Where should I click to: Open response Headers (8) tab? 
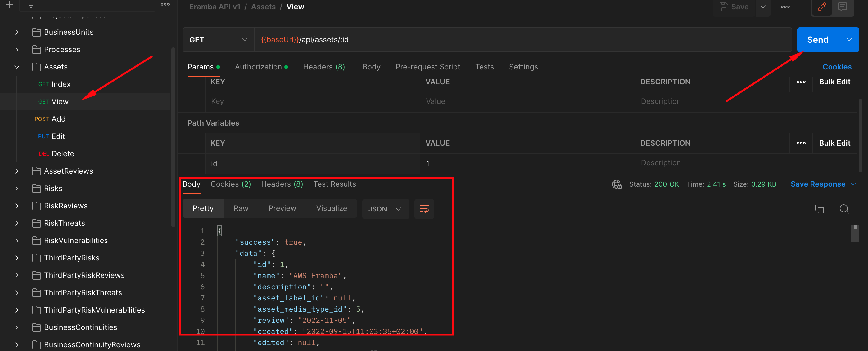(282, 184)
